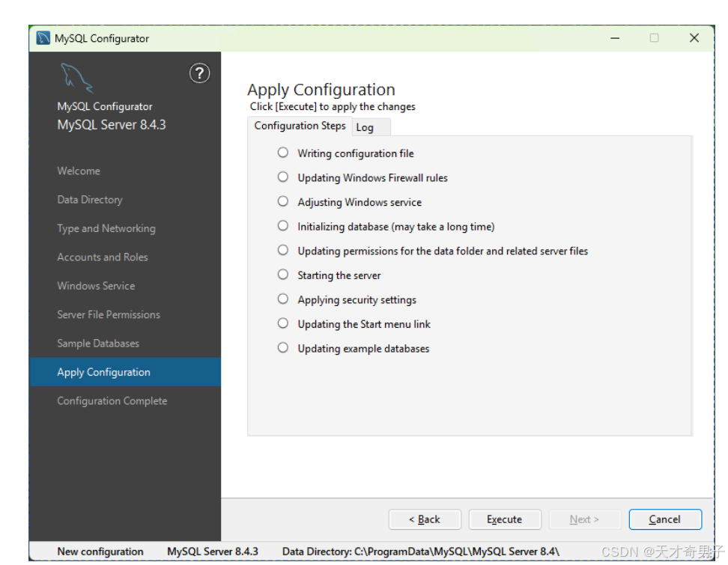
Task: Select the Updating Windows Firewall rules indicator
Action: coord(283,177)
